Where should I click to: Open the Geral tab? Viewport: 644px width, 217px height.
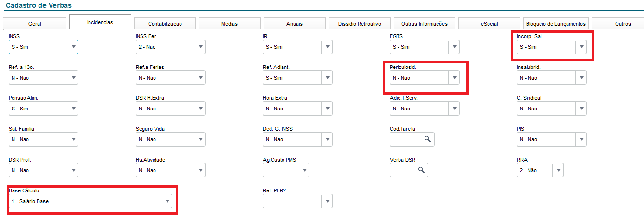pyautogui.click(x=35, y=24)
